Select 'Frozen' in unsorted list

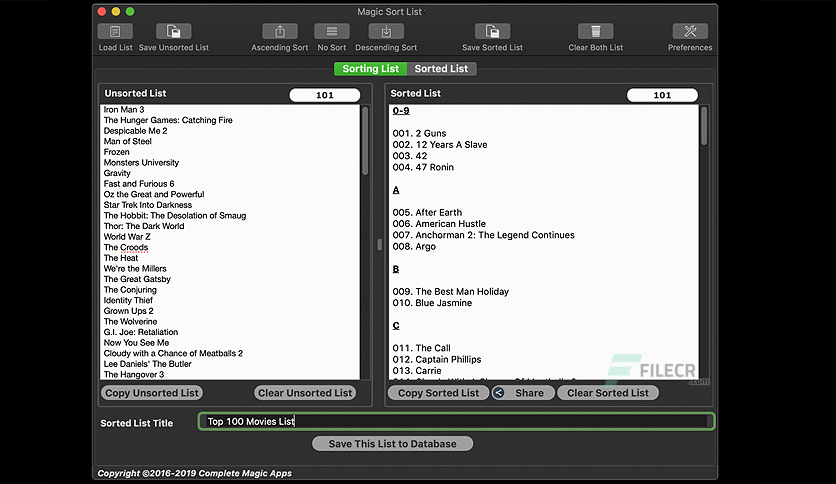(116, 152)
